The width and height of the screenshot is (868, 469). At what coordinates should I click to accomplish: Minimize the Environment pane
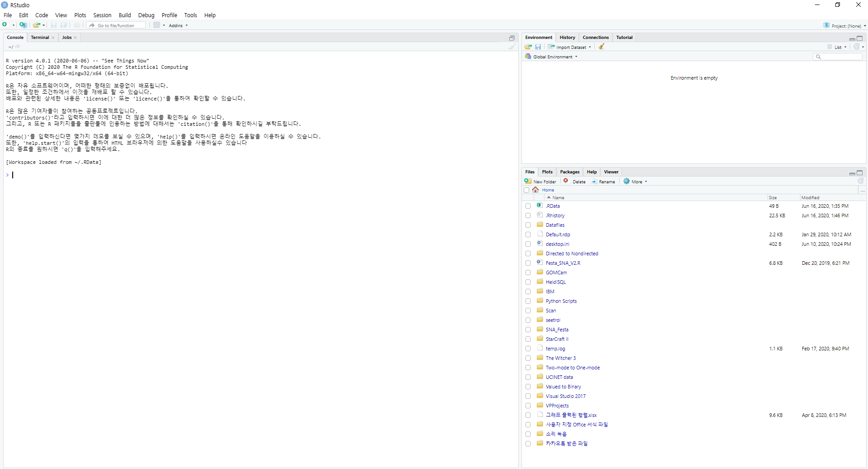[852, 38]
